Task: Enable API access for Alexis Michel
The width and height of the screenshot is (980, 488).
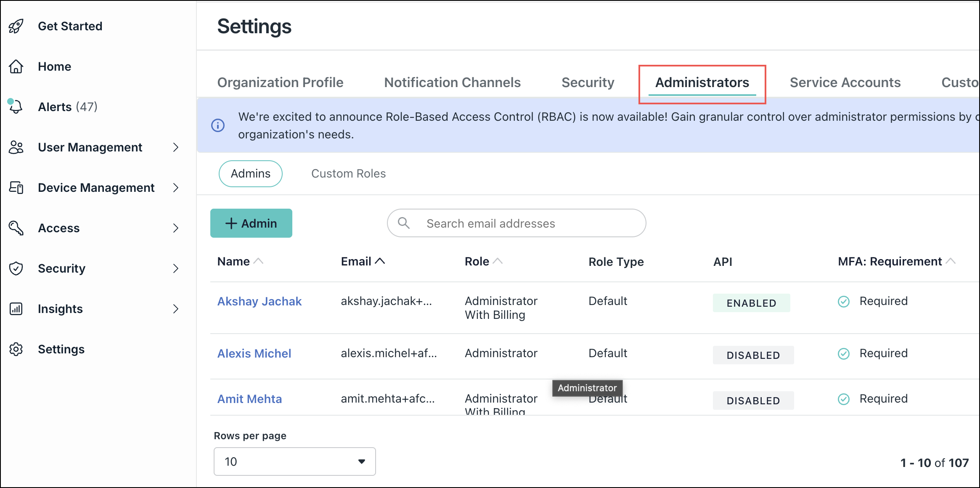Action: click(x=753, y=355)
